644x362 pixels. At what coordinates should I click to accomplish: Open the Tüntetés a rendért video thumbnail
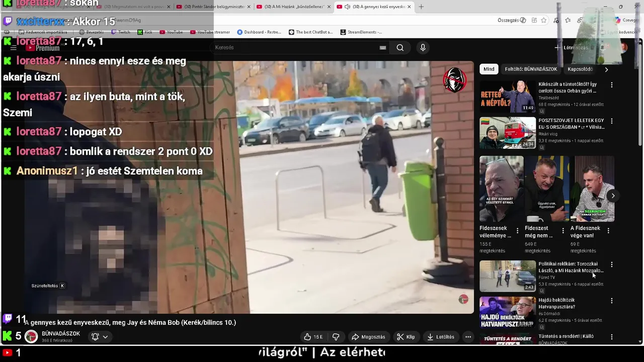(508, 339)
